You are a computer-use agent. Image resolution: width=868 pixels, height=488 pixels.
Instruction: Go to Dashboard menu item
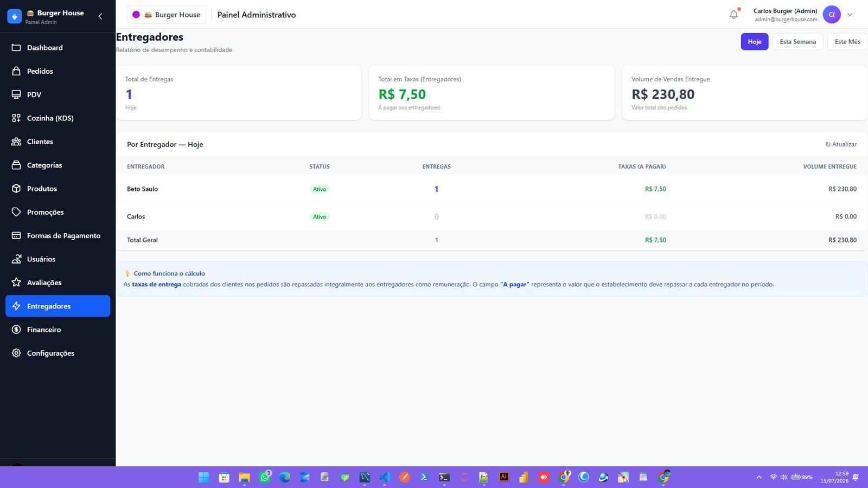pyautogui.click(x=58, y=48)
